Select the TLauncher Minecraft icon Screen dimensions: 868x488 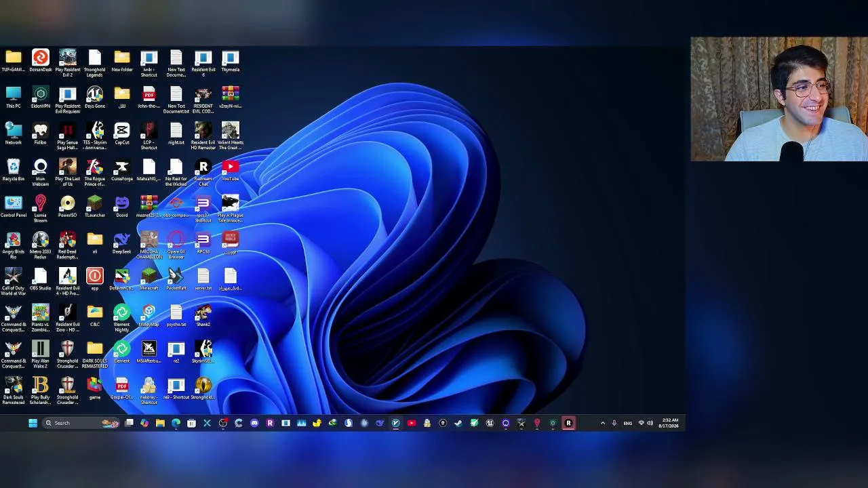[95, 207]
